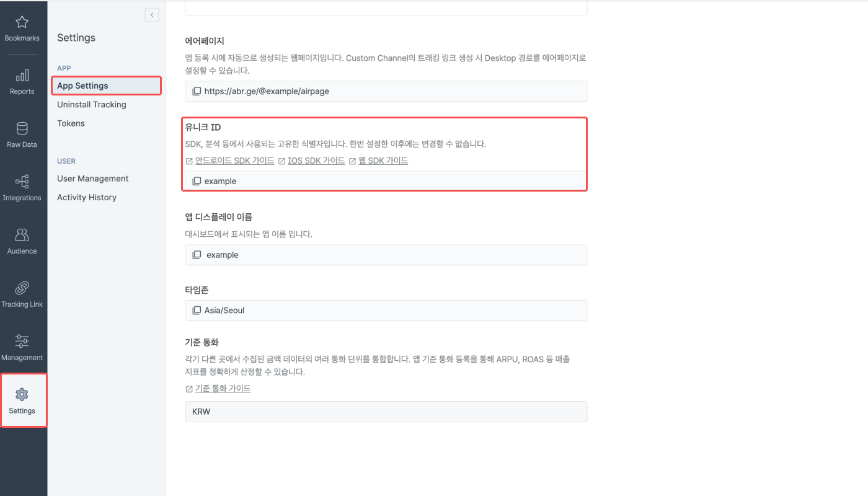Open the Audience people icon
Viewport: 868px width, 496px height.
click(x=22, y=235)
